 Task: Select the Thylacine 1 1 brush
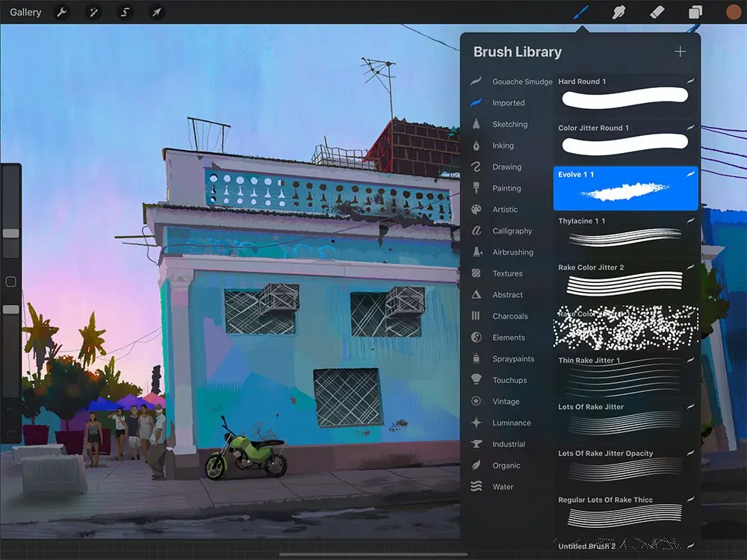tap(625, 234)
